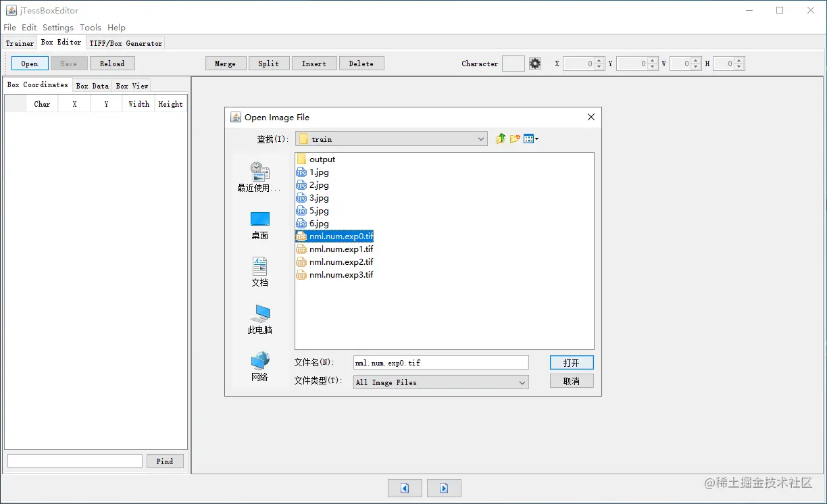Click the Insert button
Image resolution: width=827 pixels, height=504 pixels.
click(314, 64)
